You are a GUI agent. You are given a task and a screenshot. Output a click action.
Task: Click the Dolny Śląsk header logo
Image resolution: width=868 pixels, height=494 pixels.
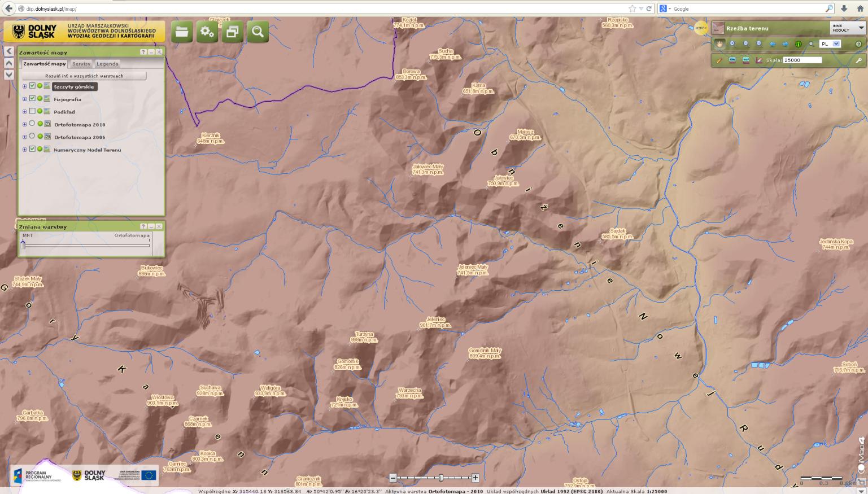pos(85,32)
